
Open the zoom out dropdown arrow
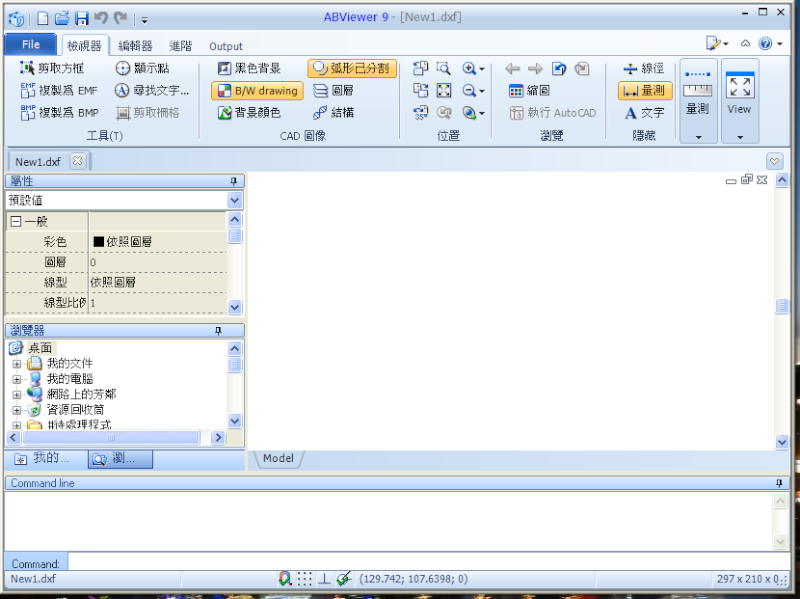[482, 91]
